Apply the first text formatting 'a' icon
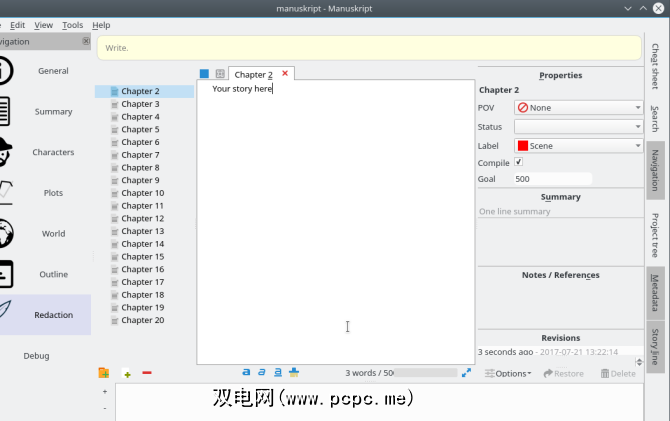This screenshot has width=670, height=421. tap(246, 372)
